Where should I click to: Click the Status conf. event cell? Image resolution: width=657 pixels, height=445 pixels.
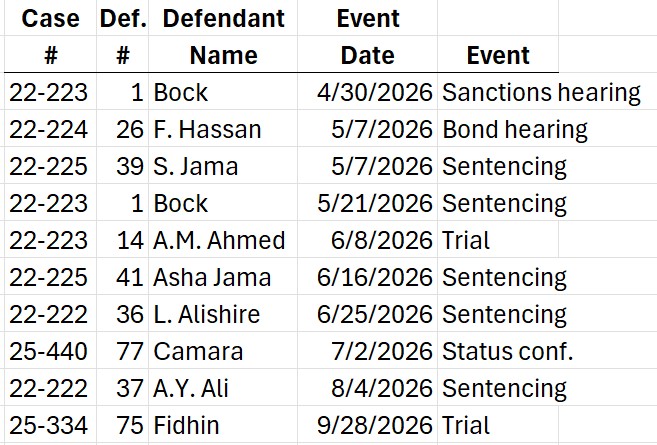click(x=507, y=352)
